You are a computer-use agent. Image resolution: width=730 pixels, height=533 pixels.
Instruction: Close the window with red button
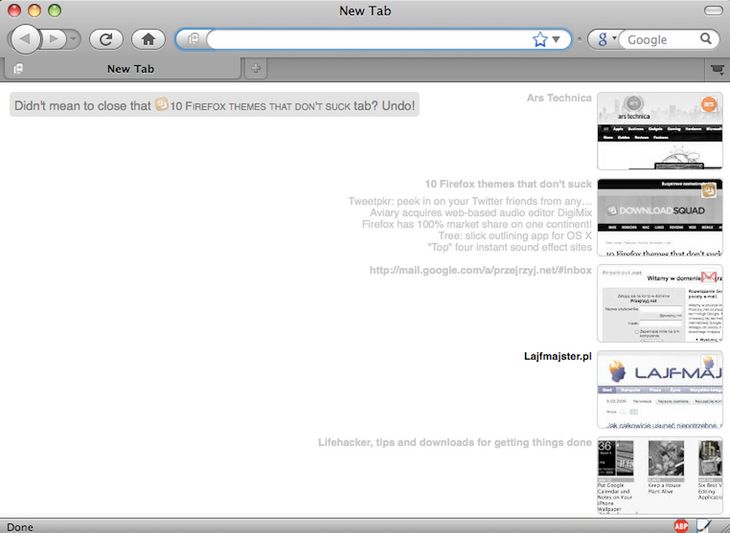pos(14,10)
